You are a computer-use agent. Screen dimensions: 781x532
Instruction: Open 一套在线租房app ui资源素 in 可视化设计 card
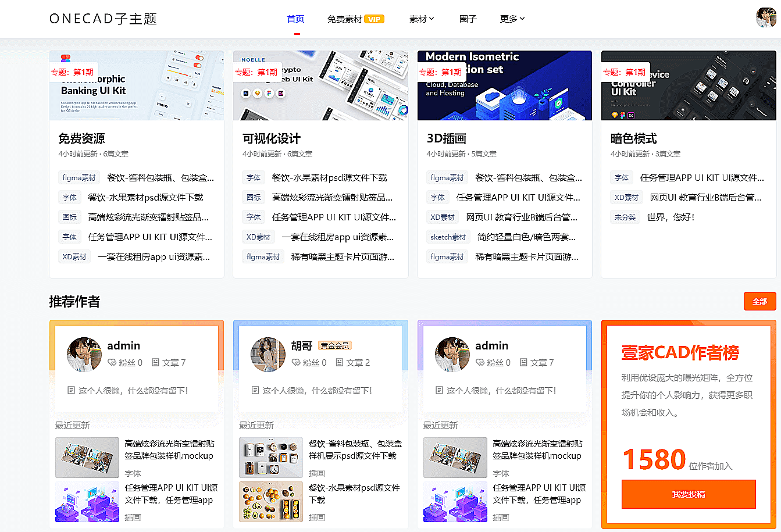(338, 237)
